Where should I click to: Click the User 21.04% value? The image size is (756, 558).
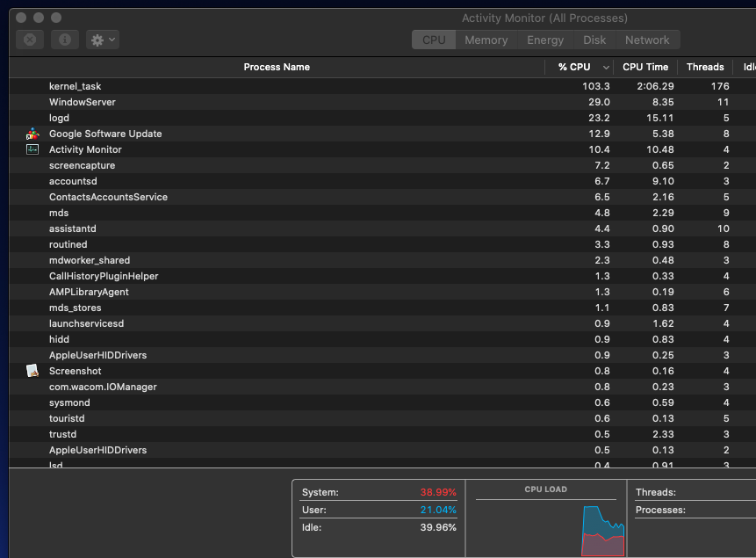tap(438, 510)
